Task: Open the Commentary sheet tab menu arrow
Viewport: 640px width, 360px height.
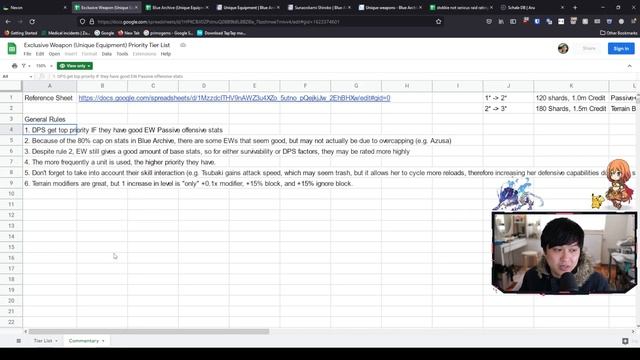Action: 103,341
